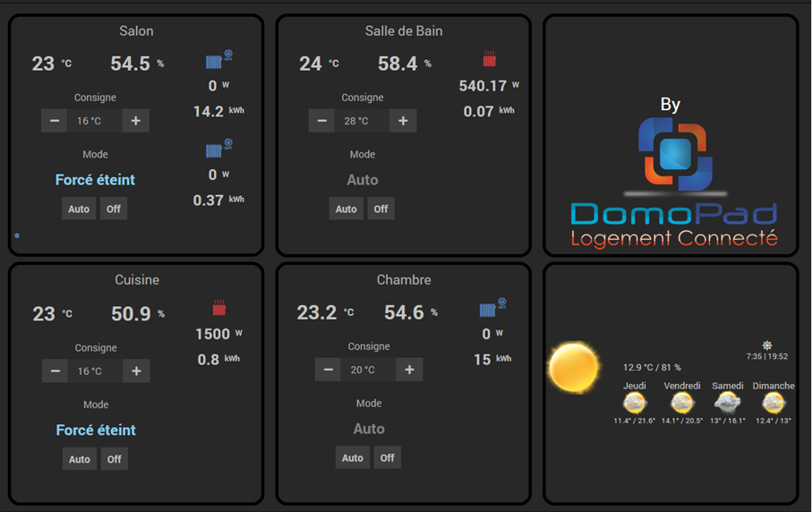The height and width of the screenshot is (512, 812).
Task: Click the 1500 W power reading in Cuisine
Action: [x=218, y=334]
